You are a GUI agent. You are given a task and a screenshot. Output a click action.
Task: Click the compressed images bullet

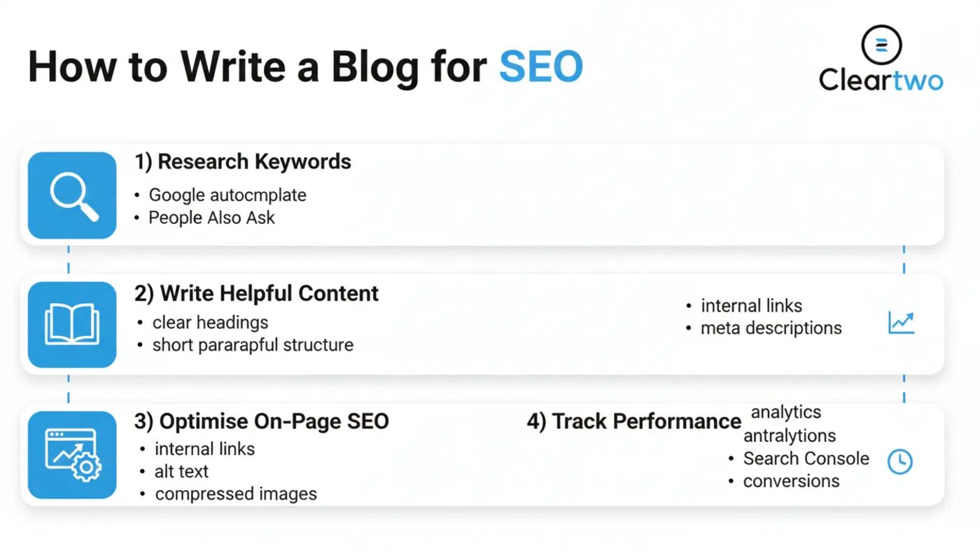(x=236, y=493)
